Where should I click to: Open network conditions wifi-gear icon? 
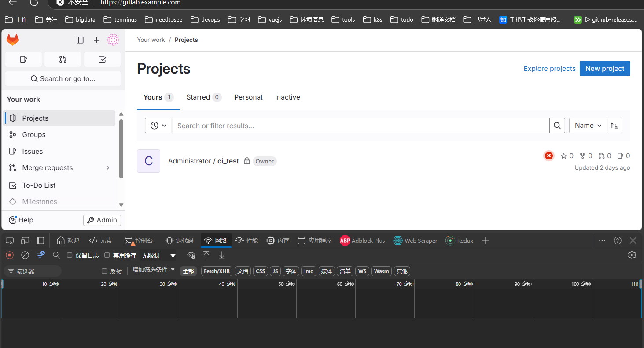[191, 255]
